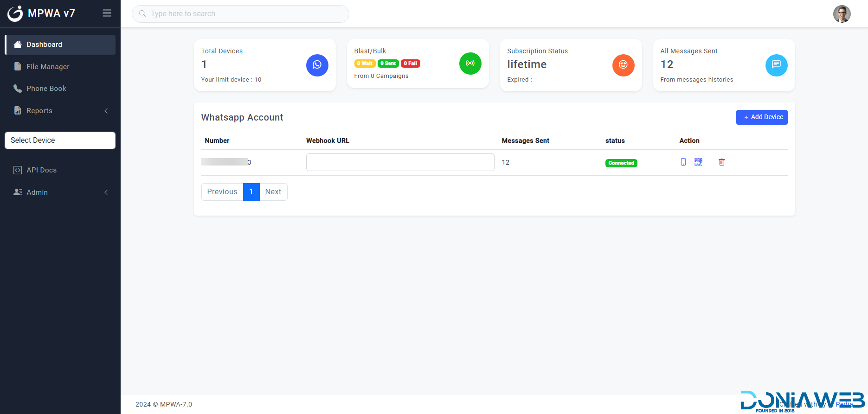The image size is (868, 414).
Task: Click the File Manager document icon
Action: (x=18, y=66)
